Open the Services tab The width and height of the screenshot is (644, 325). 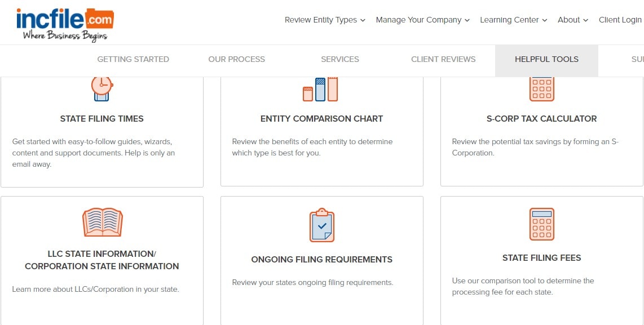click(x=340, y=60)
